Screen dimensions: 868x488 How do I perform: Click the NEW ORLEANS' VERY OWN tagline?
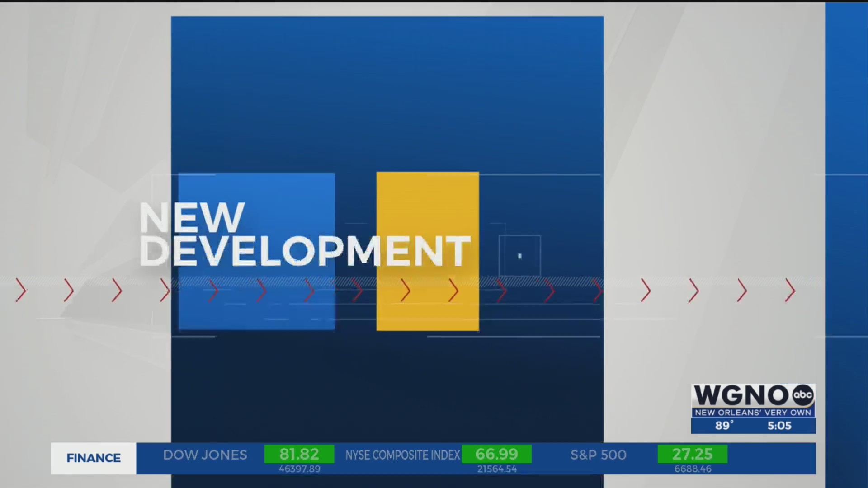click(753, 413)
